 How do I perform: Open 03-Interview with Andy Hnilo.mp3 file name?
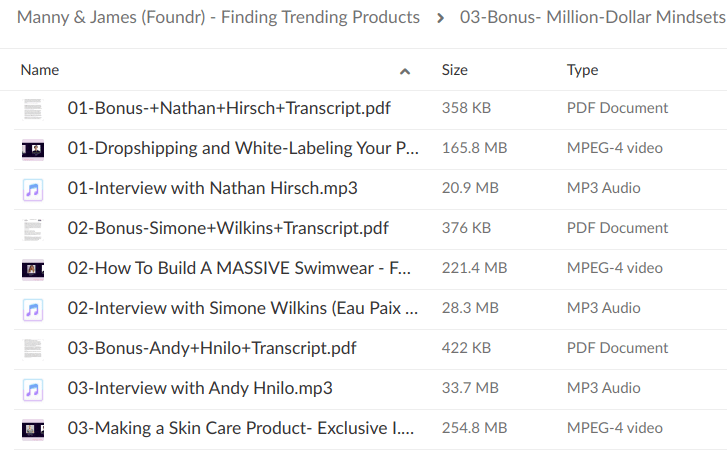200,388
